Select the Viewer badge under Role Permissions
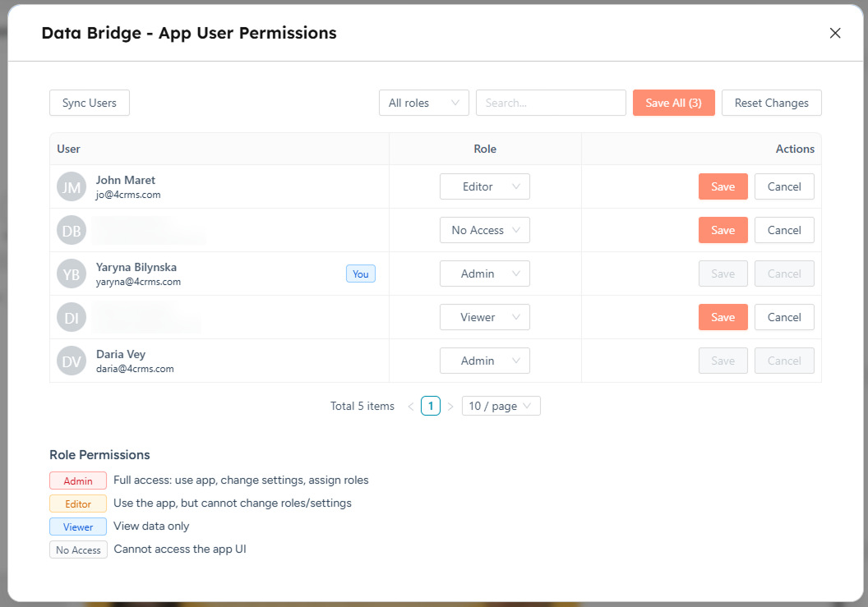Image resolution: width=868 pixels, height=607 pixels. click(77, 527)
